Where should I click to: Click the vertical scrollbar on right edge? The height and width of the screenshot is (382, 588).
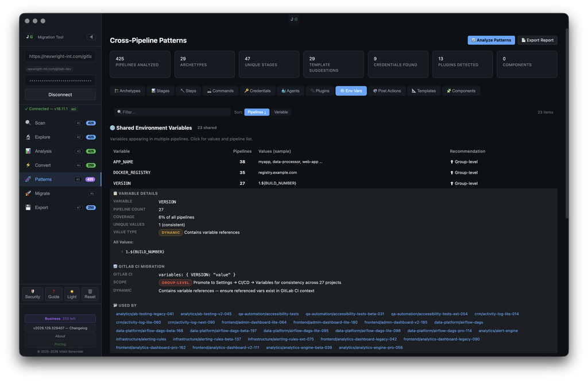(x=567, y=124)
